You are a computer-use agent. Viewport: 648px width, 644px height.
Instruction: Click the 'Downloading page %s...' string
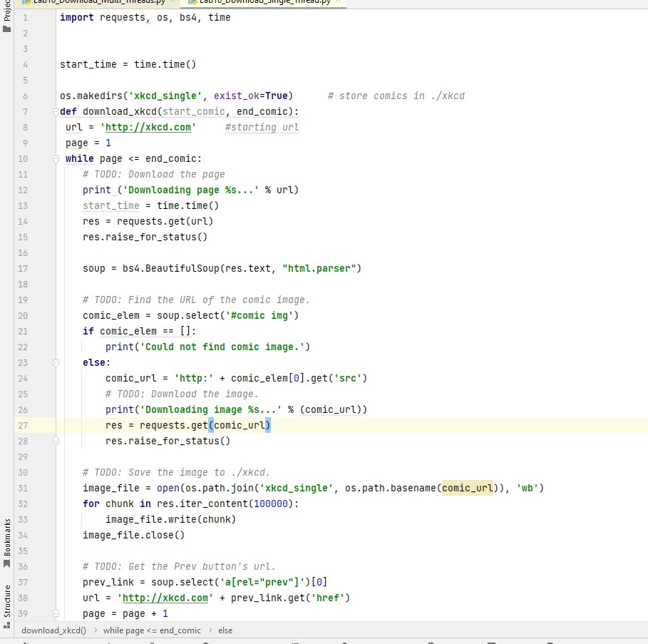(191, 190)
